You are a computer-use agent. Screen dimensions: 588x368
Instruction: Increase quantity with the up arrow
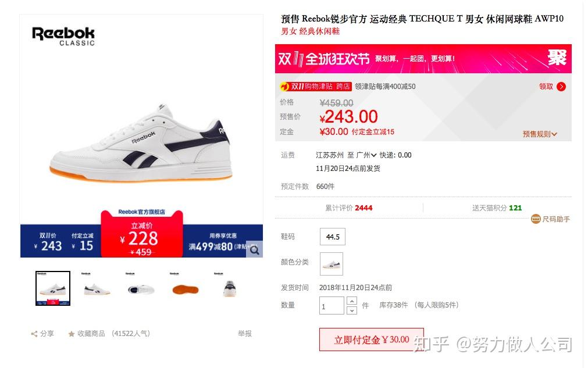click(352, 301)
